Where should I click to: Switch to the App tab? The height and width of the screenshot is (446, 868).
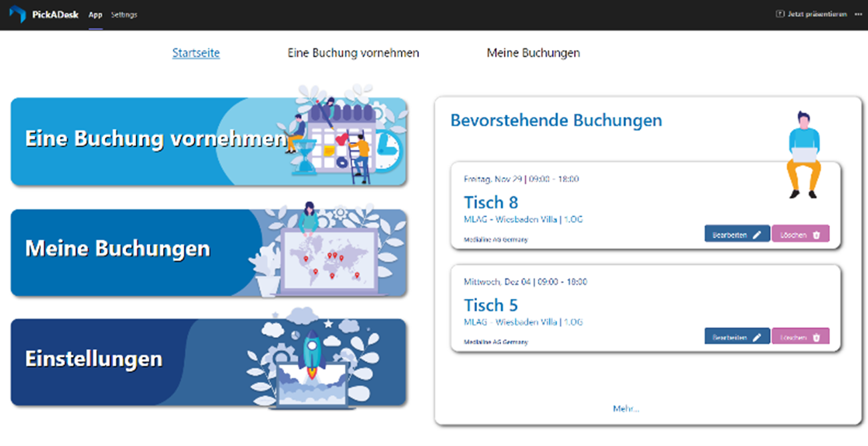[95, 13]
